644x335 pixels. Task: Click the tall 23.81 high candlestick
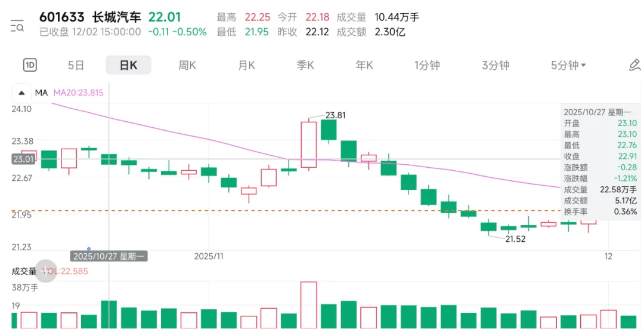(309, 145)
